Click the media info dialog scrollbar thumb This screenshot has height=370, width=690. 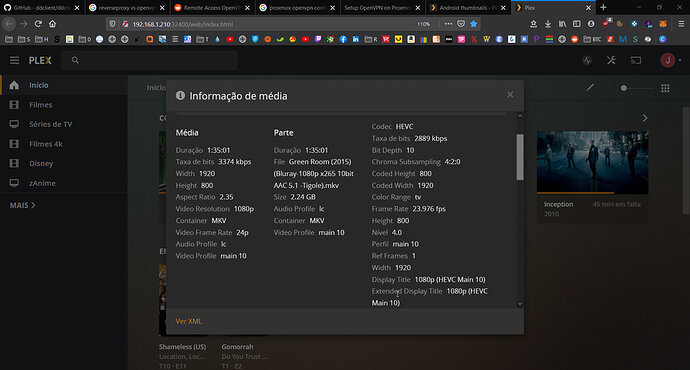(520, 157)
